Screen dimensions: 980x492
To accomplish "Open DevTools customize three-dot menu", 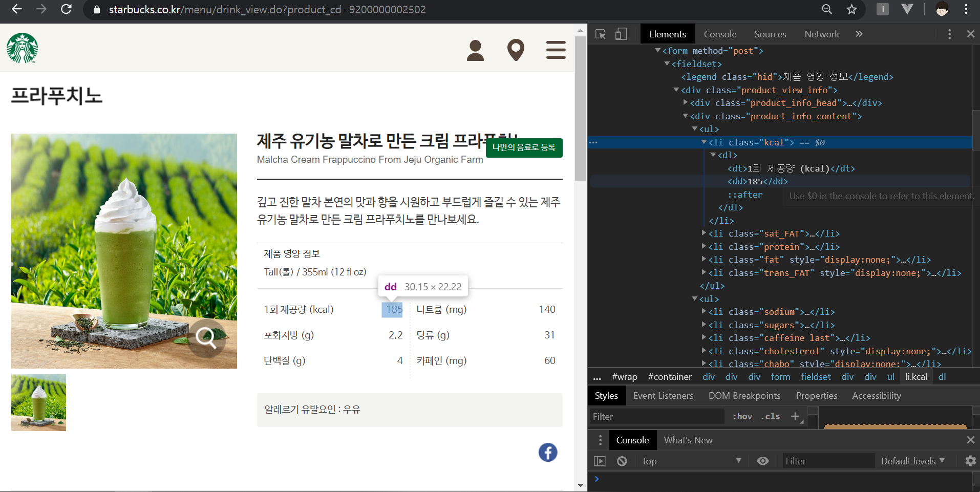I will 949,34.
